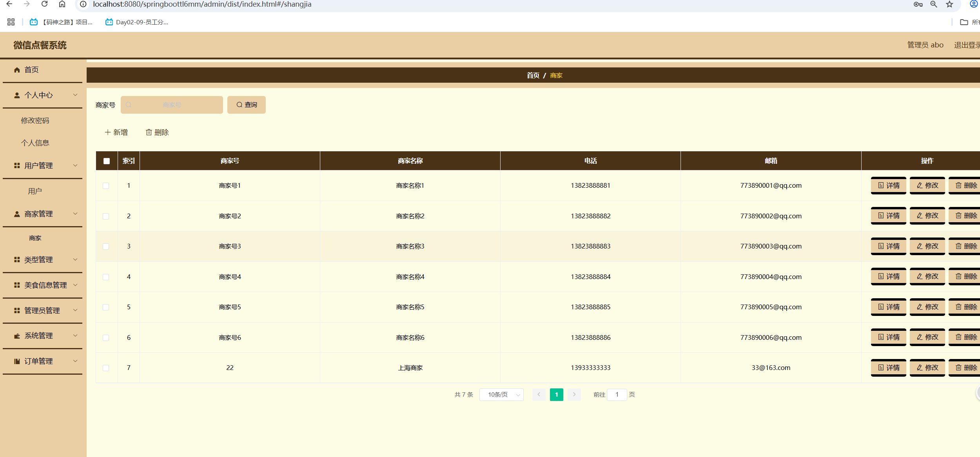Open 修改密码 in the sidebar
The image size is (980, 457).
[35, 120]
